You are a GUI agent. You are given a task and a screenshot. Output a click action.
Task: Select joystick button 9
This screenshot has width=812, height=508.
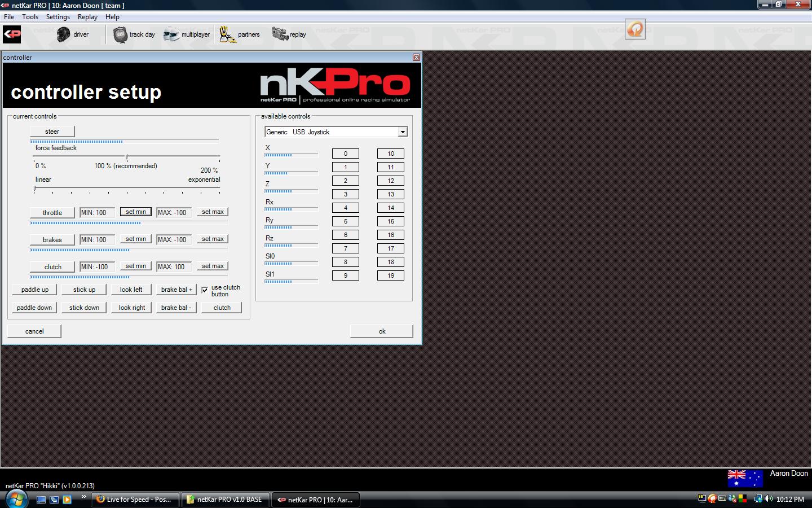[346, 275]
